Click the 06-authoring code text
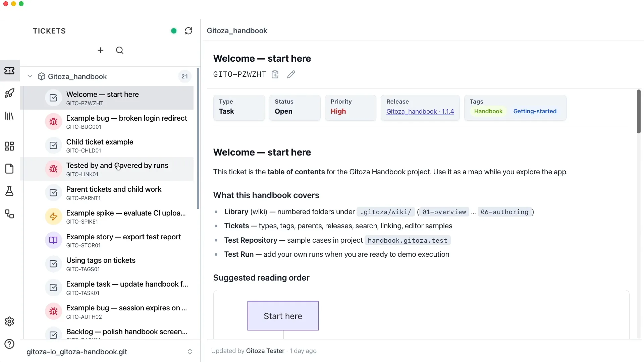Viewport: 644px width, 362px height. [x=504, y=212]
